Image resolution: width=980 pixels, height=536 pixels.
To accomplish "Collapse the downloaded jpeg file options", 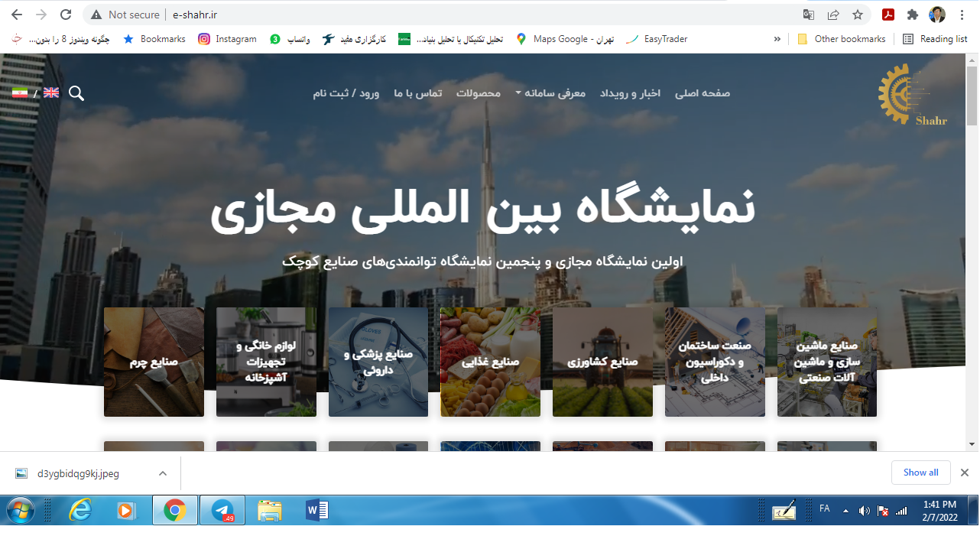I will [x=162, y=473].
